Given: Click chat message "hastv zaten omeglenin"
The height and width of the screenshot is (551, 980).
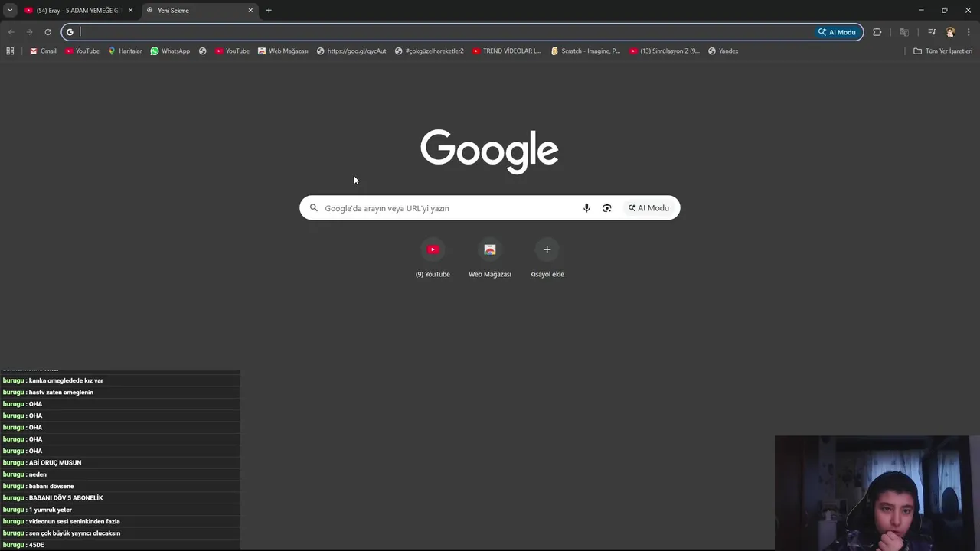Looking at the screenshot, I should (x=61, y=393).
